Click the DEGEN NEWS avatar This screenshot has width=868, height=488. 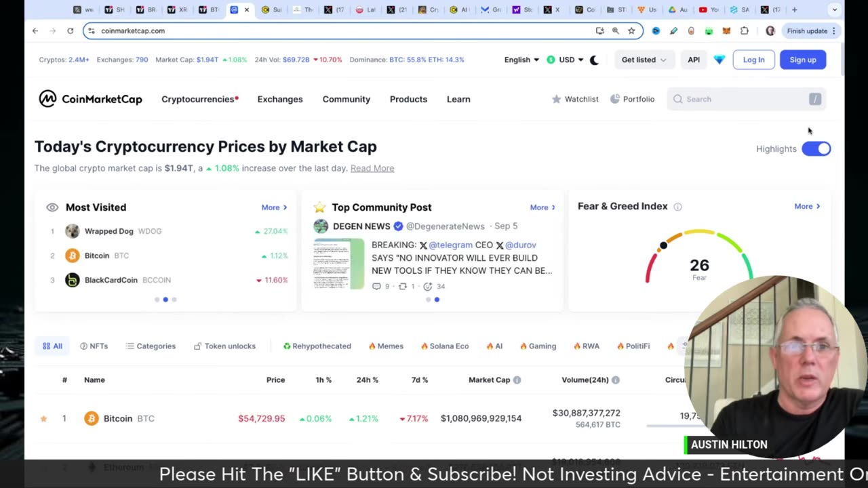[321, 226]
